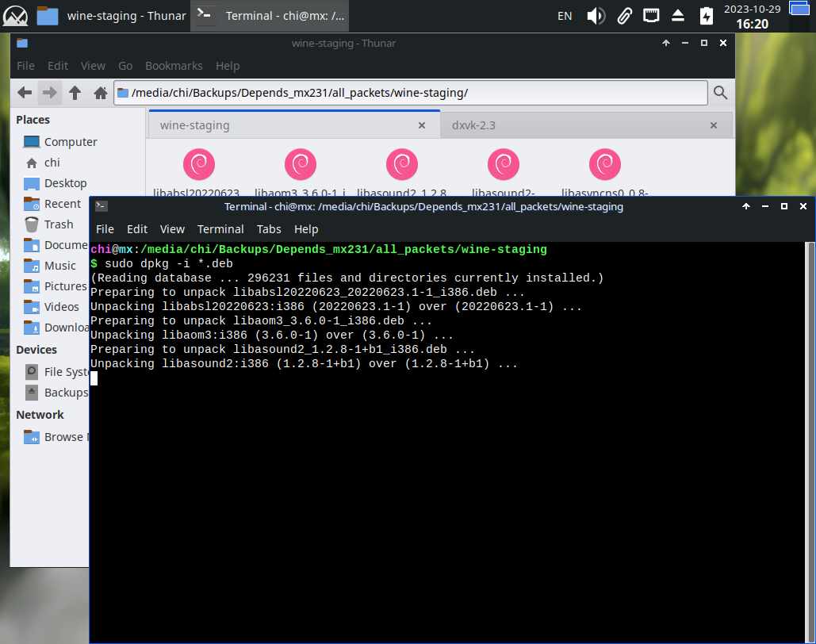Click the network tray icon

(650, 16)
